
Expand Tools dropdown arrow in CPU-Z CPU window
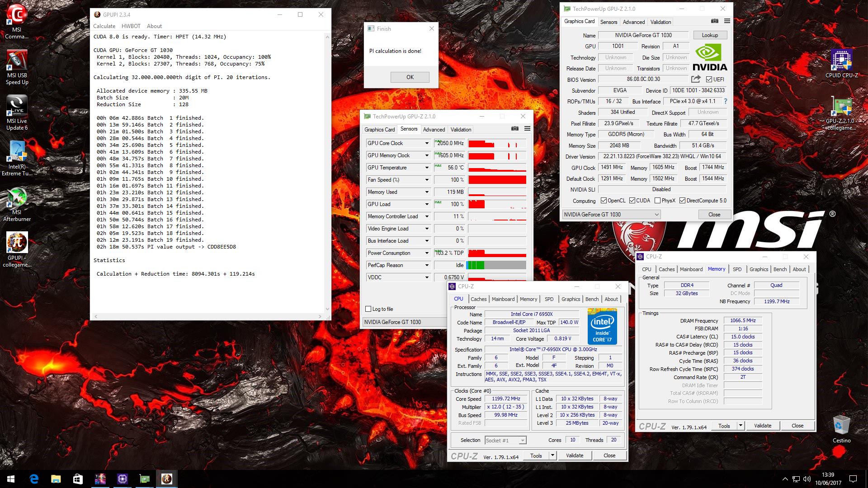point(552,455)
